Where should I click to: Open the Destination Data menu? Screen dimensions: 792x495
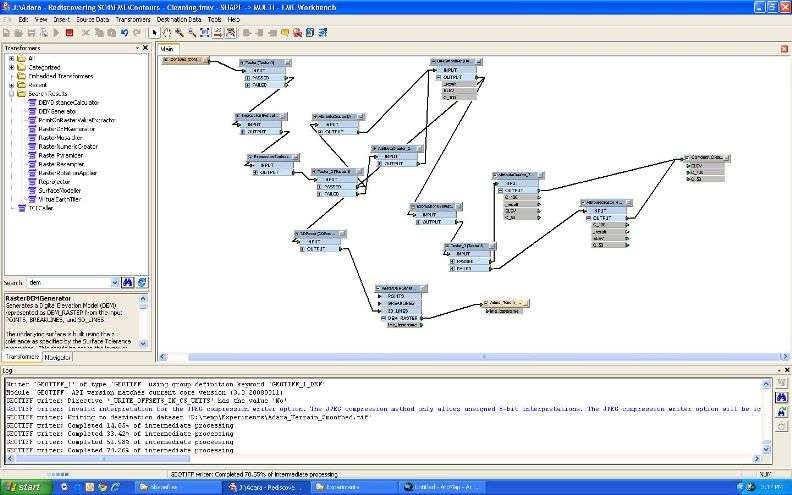(179, 20)
